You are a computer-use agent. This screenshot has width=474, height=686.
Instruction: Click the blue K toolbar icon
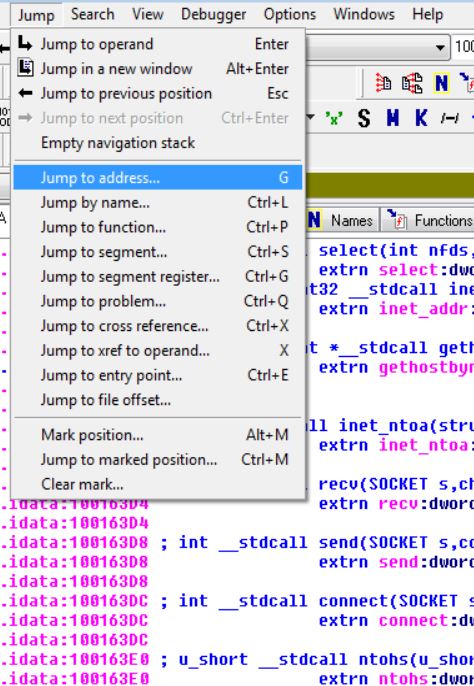pos(421,118)
